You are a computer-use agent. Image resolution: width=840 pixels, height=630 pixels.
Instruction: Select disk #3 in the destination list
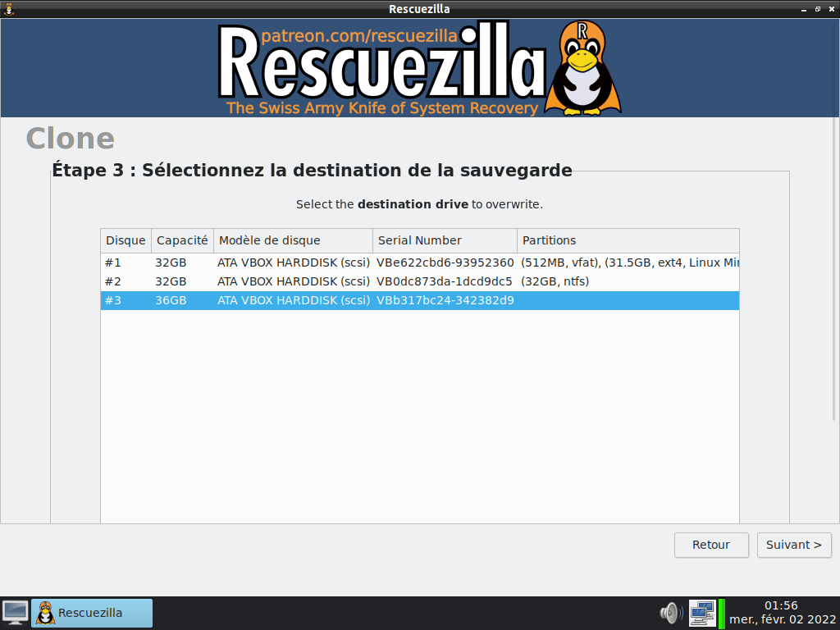tap(420, 300)
